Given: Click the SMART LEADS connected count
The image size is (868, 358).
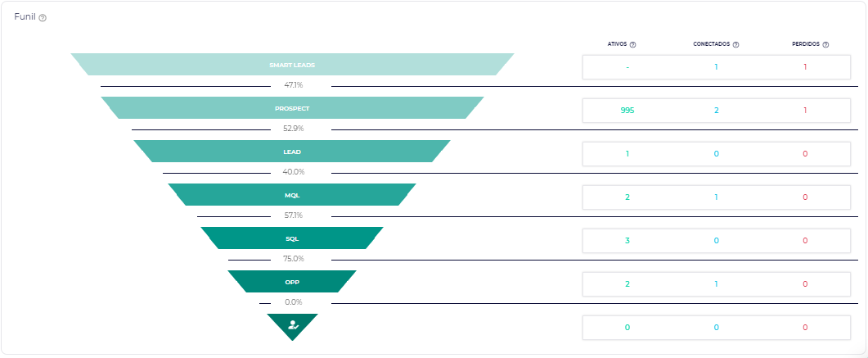Looking at the screenshot, I should [716, 66].
